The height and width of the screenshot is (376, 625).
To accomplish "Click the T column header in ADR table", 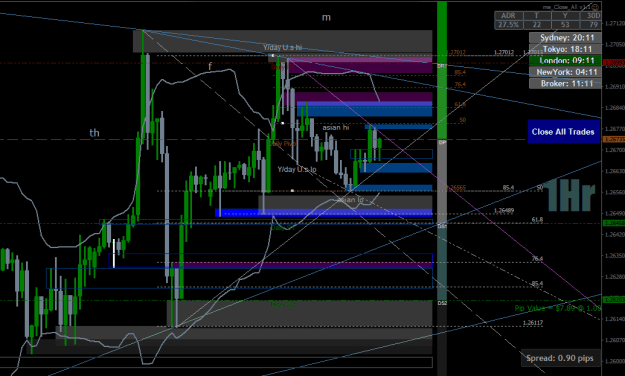I will click(537, 16).
